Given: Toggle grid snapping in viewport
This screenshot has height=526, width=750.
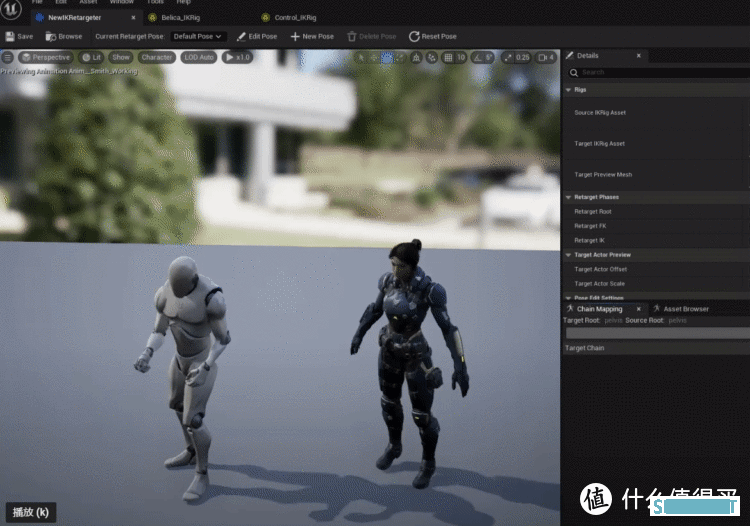Looking at the screenshot, I should (x=448, y=57).
